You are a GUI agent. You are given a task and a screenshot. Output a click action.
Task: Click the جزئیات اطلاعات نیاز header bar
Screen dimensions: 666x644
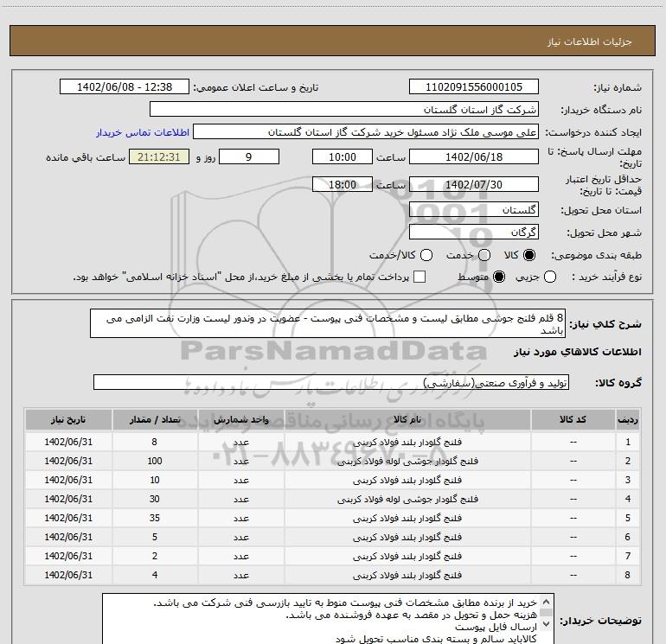coord(333,41)
